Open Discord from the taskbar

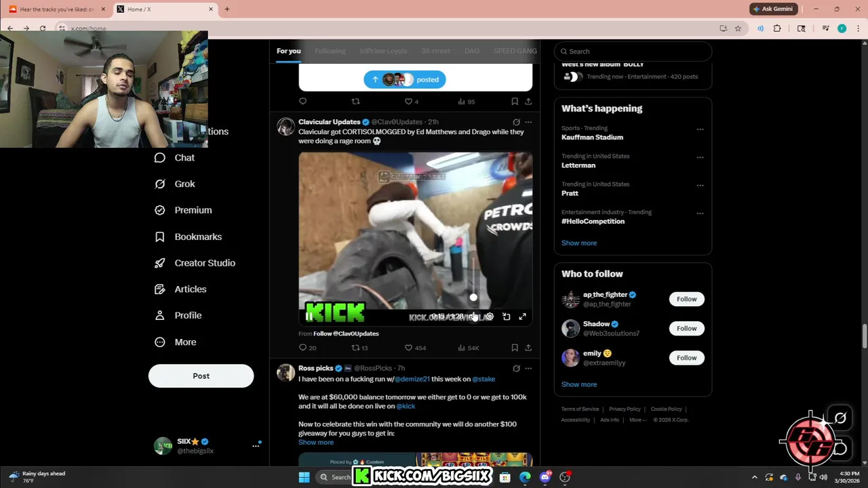(545, 478)
